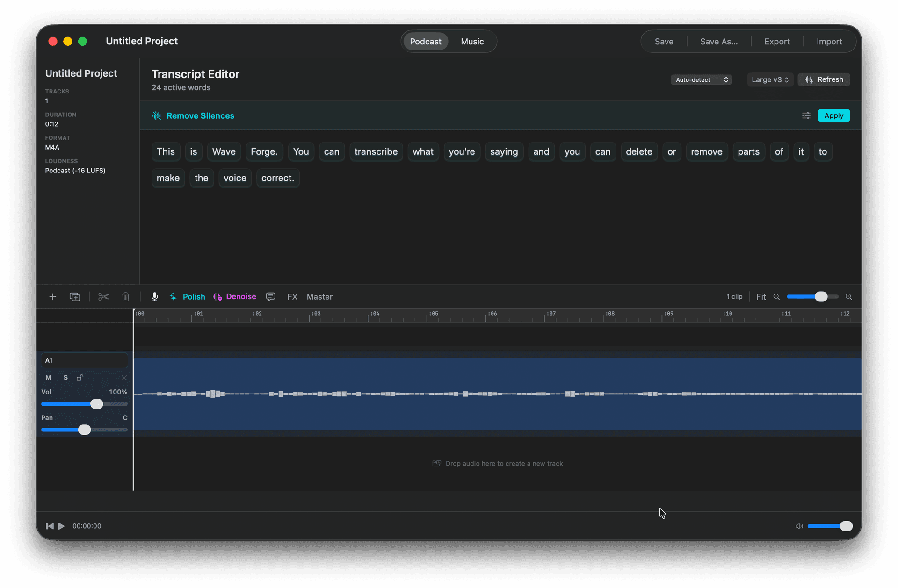Click the timeline zoom in magnifier
The image size is (898, 588).
849,297
